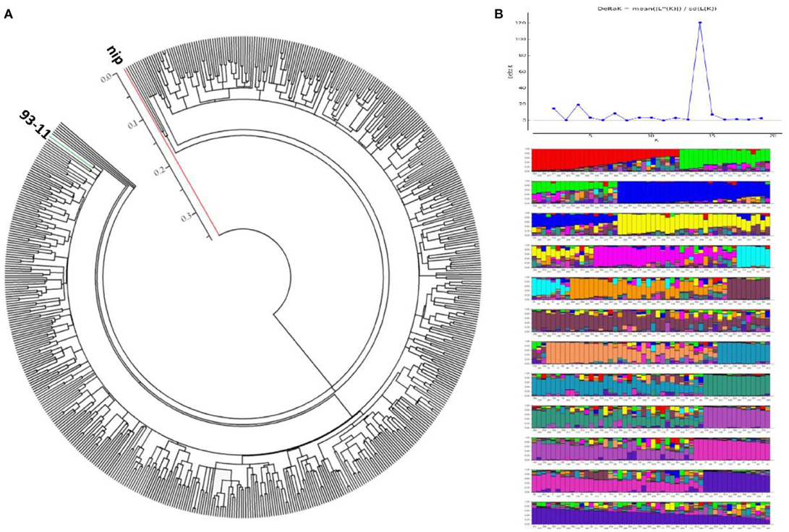This screenshot has width=789, height=532.
Task: Click the x-axis label 5
Action: 589,136
